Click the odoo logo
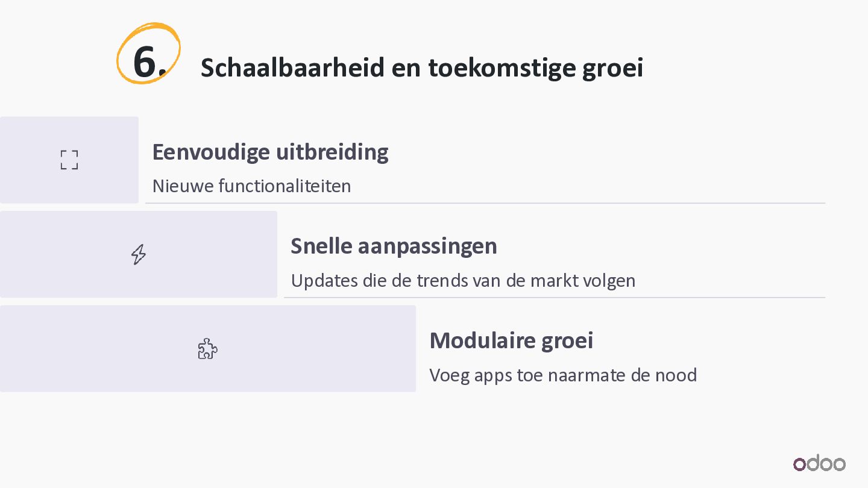The height and width of the screenshot is (488, 868). point(819,463)
